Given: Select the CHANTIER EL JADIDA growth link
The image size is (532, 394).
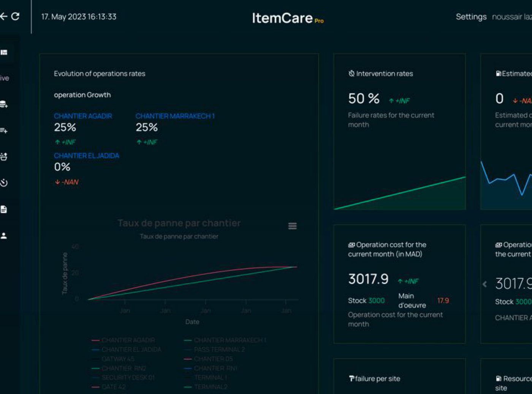Looking at the screenshot, I should coord(87,156).
